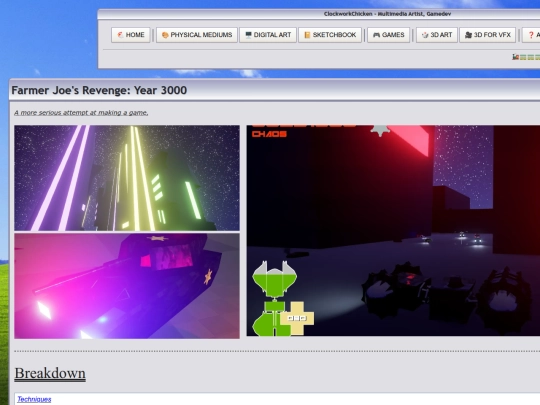Click the 3D Art button icon
Screen dimensions: 540x405
[x=425, y=35]
